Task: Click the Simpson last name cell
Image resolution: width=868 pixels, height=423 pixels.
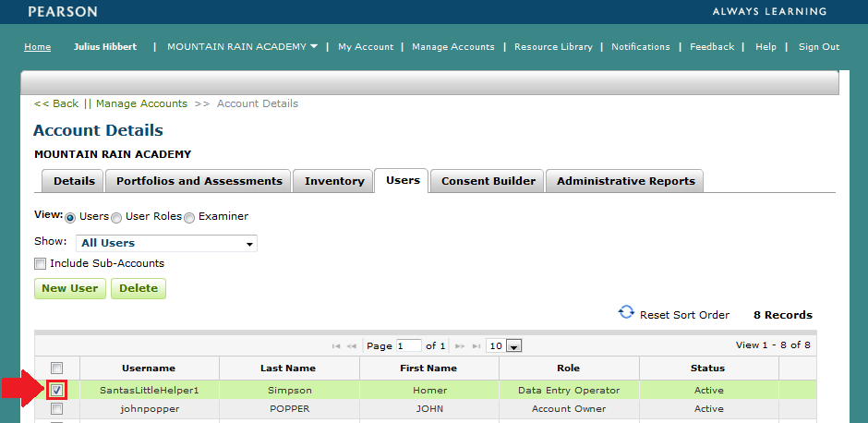Action: (290, 391)
